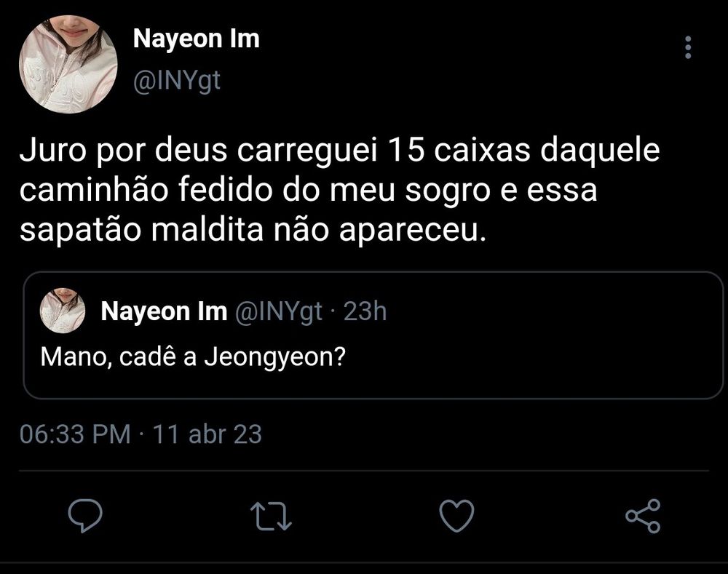728x574 pixels.
Task: Click the '06:33 PM' tweet time
Action: point(75,434)
